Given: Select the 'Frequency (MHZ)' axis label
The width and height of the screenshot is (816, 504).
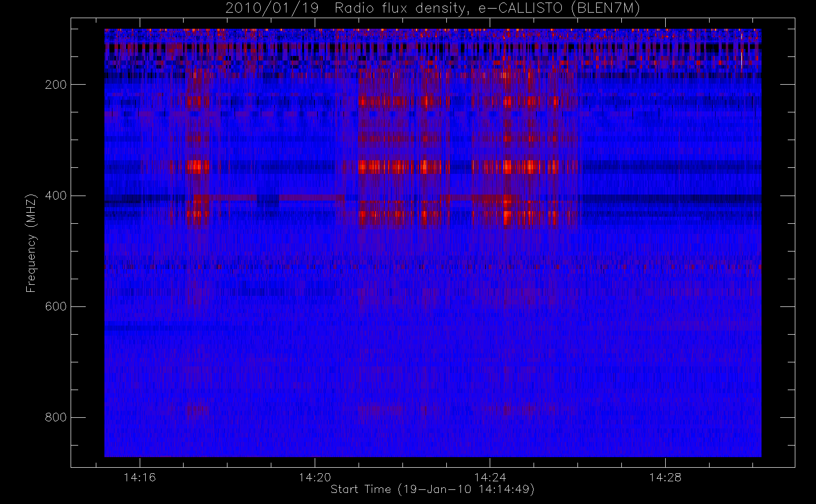Looking at the screenshot, I should [x=31, y=243].
